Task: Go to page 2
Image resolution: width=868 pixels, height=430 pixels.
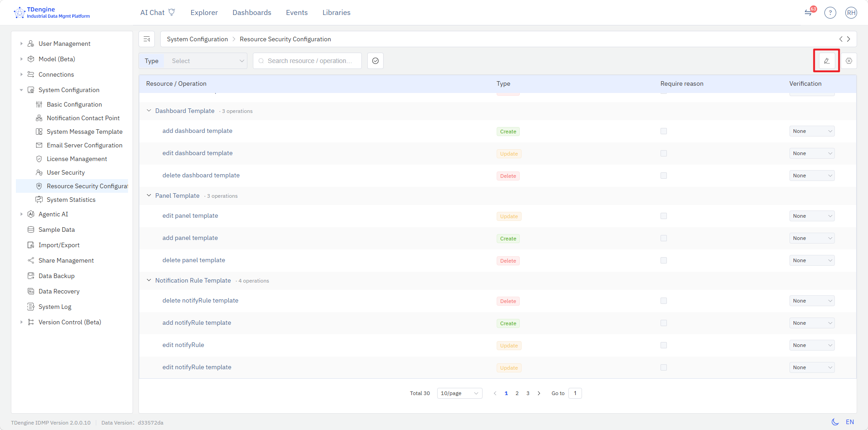Action: coord(517,393)
